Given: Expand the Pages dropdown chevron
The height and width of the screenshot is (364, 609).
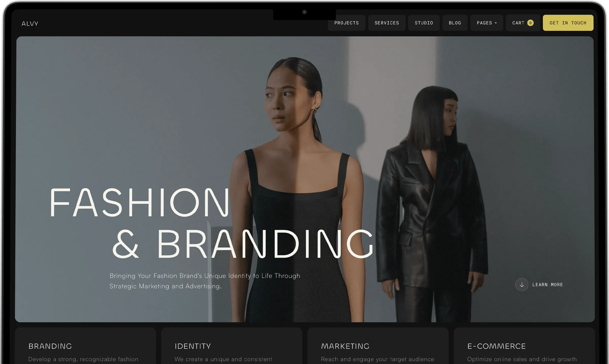Looking at the screenshot, I should [496, 23].
